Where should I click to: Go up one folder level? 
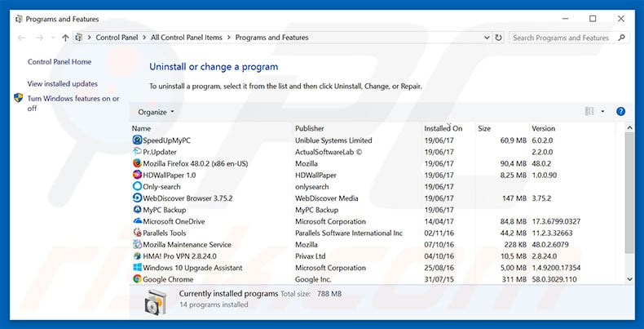[65, 38]
